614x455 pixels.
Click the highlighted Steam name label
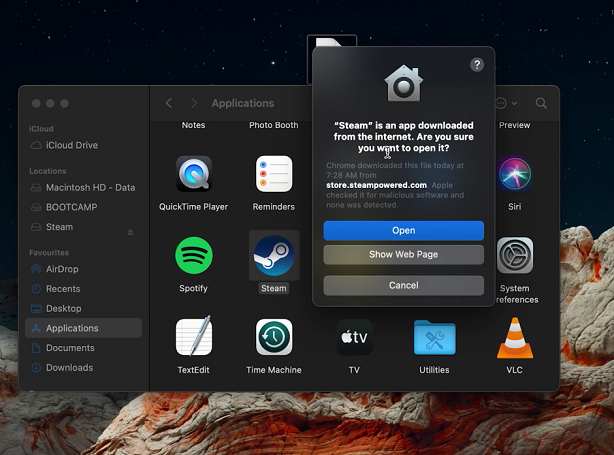pyautogui.click(x=274, y=289)
